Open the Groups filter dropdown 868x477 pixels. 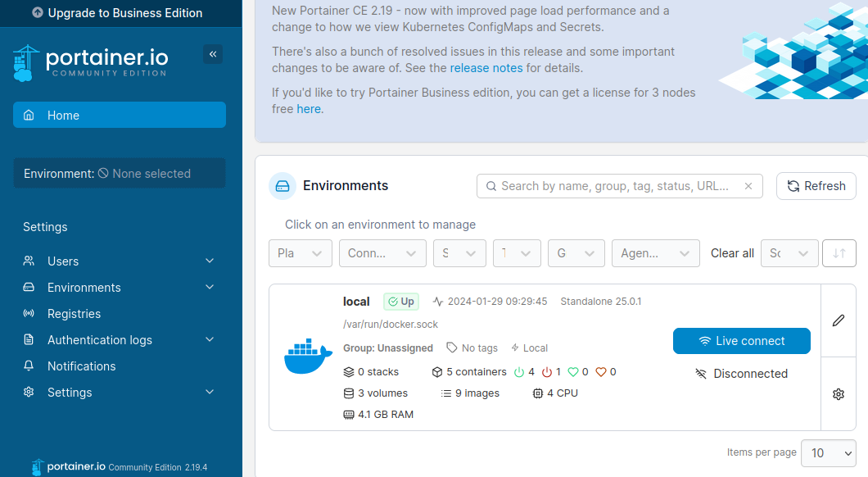[576, 253]
